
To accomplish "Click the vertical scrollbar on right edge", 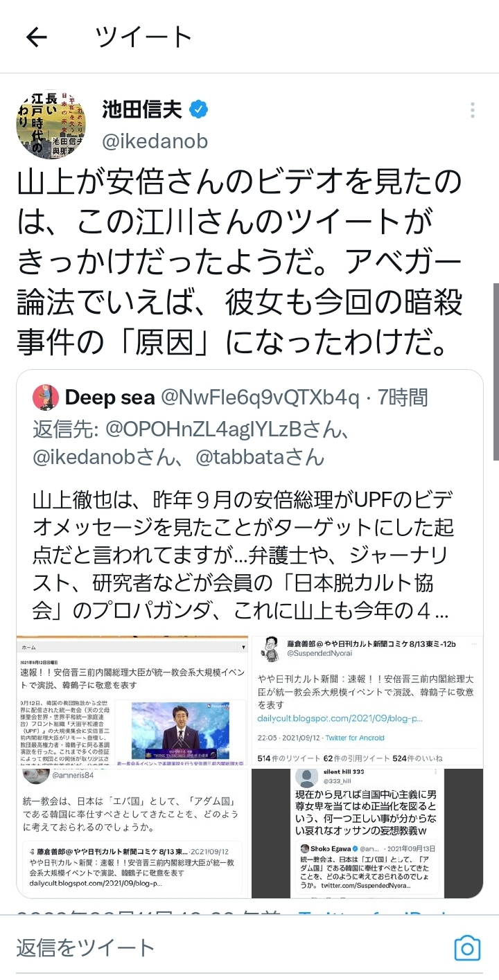I will 496,371.
